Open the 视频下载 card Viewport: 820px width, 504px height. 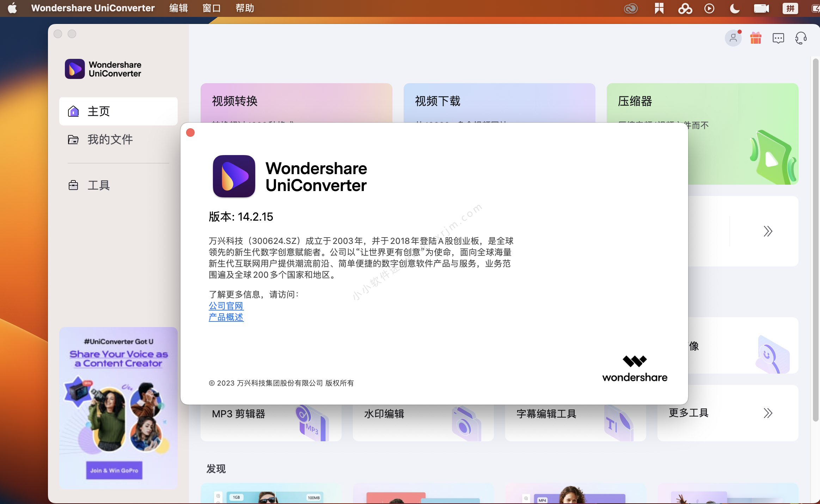click(x=499, y=102)
